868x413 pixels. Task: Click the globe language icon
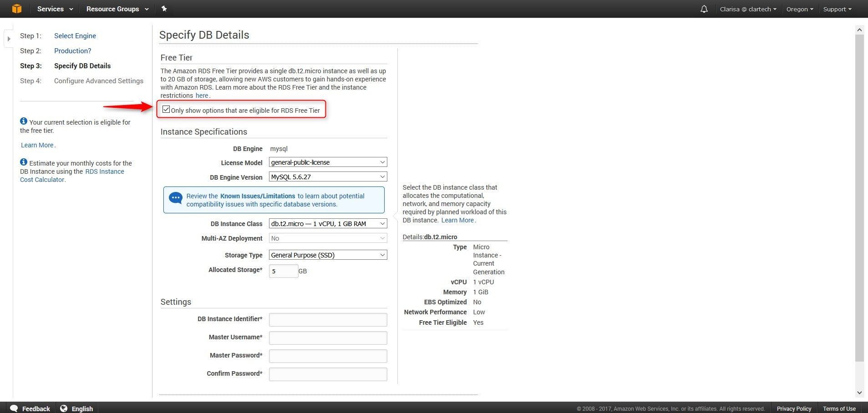click(64, 408)
